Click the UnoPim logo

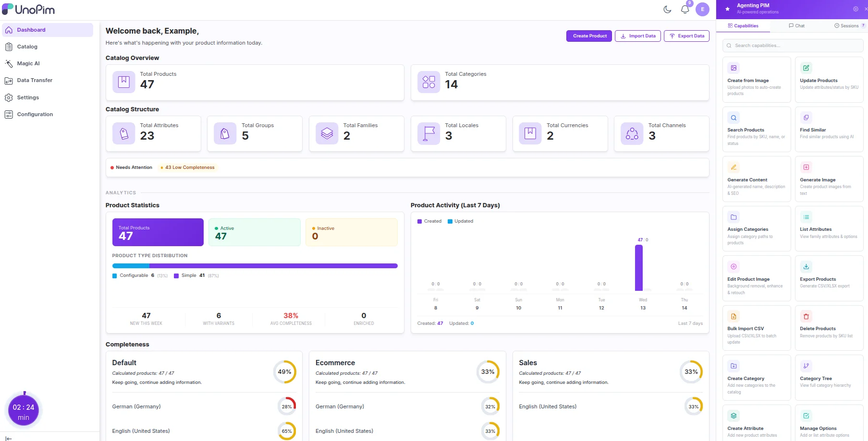click(x=28, y=9)
